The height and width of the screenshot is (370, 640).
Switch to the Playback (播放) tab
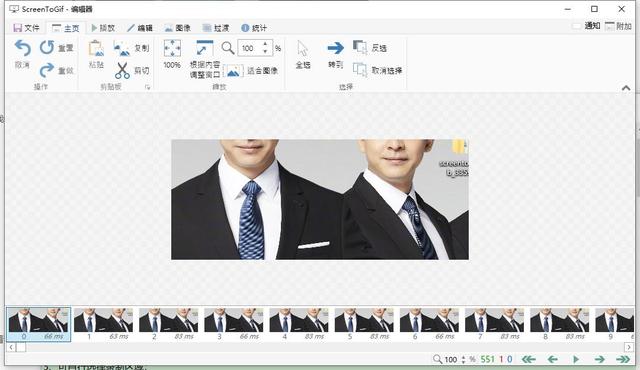pyautogui.click(x=103, y=28)
